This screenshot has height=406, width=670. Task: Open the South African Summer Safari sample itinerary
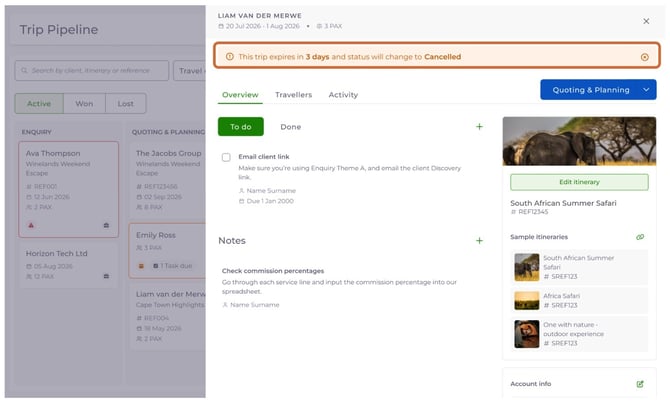[579, 267]
